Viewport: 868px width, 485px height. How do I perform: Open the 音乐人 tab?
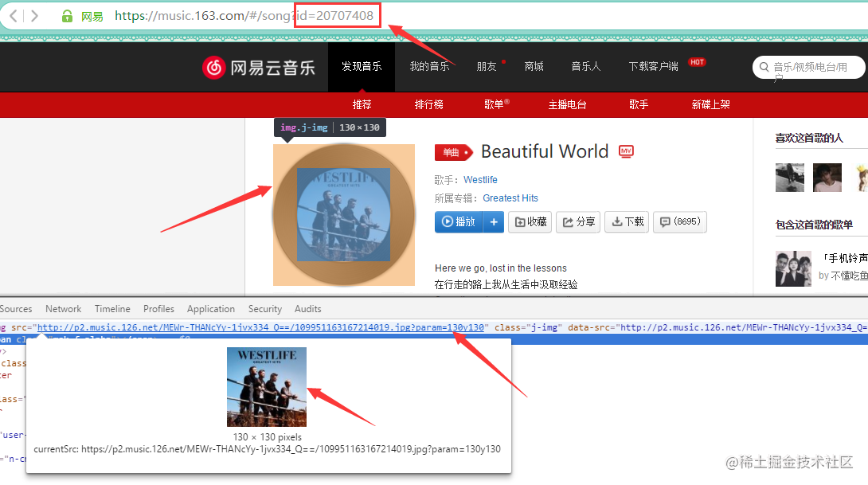point(585,66)
